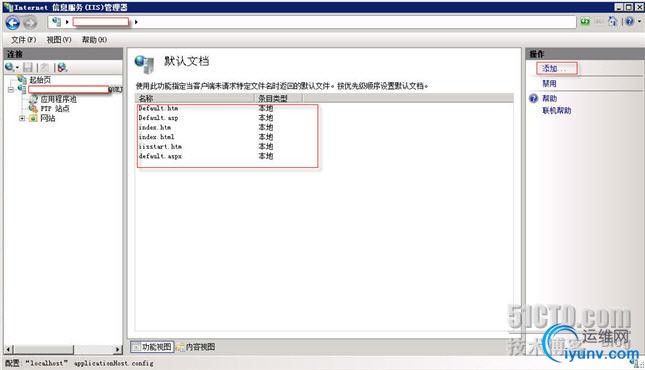Click the green Refresh Page icon

pyautogui.click(x=585, y=21)
